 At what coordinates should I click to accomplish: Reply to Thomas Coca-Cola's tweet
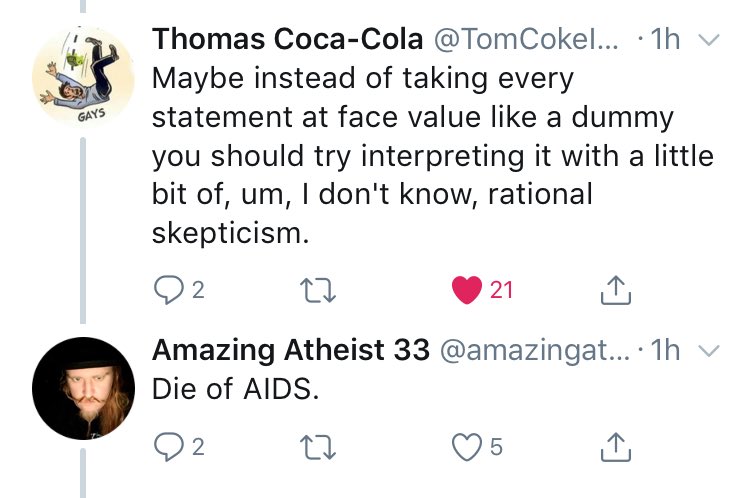[x=166, y=290]
